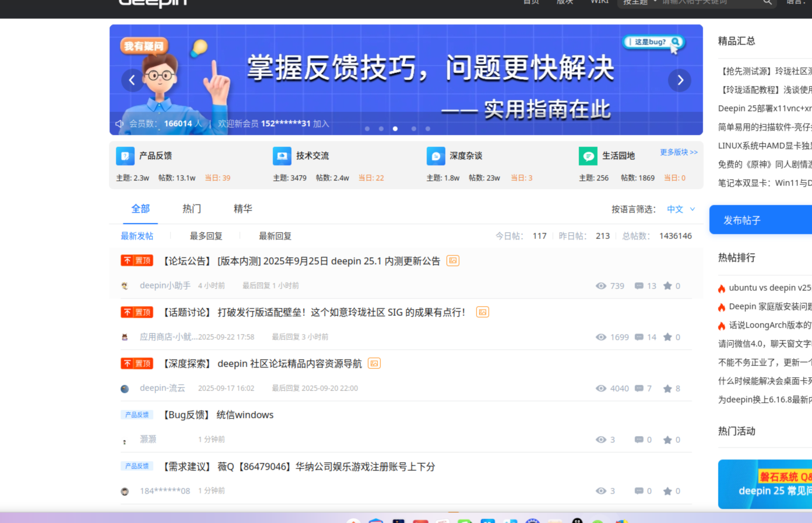This screenshot has width=812, height=523.
Task: Click the speaker icon beside 会员数
Action: (119, 123)
